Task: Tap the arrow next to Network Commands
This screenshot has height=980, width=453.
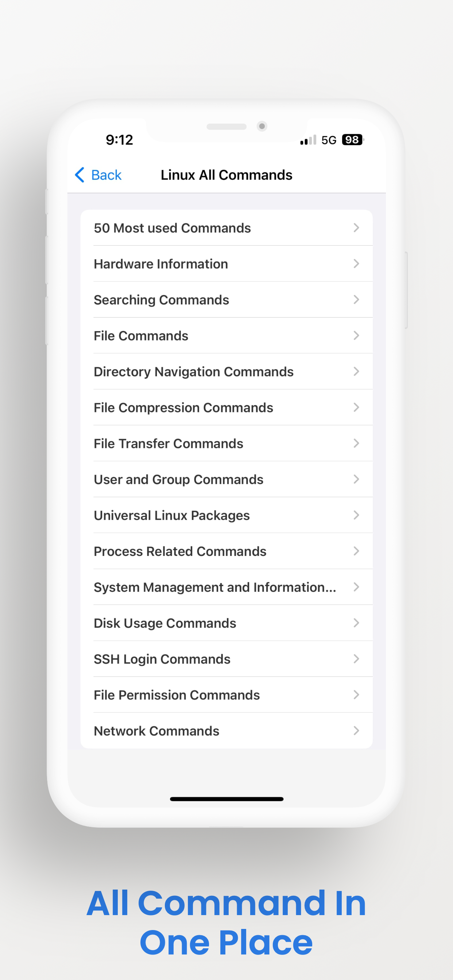Action: click(356, 730)
